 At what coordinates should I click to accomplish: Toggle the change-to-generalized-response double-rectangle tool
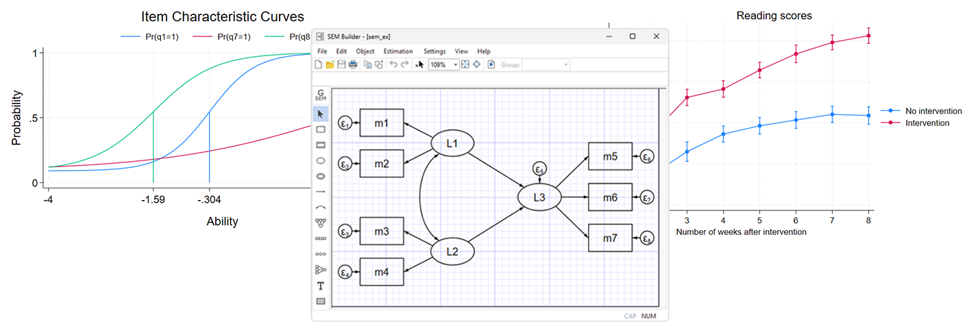click(x=321, y=145)
